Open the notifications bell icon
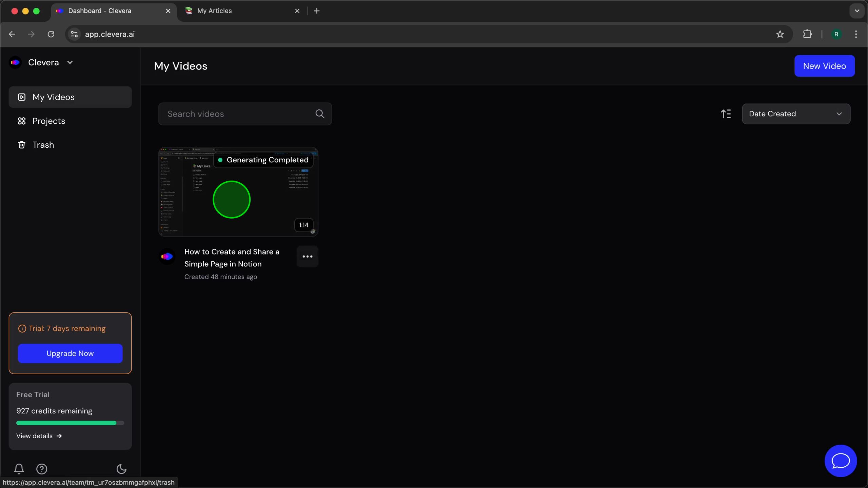Viewport: 868px width, 488px height. coord(19,469)
